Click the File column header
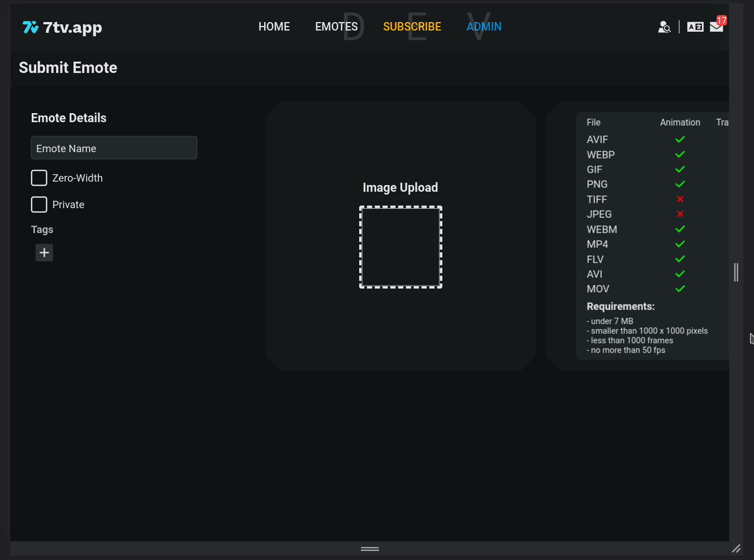 [x=593, y=122]
